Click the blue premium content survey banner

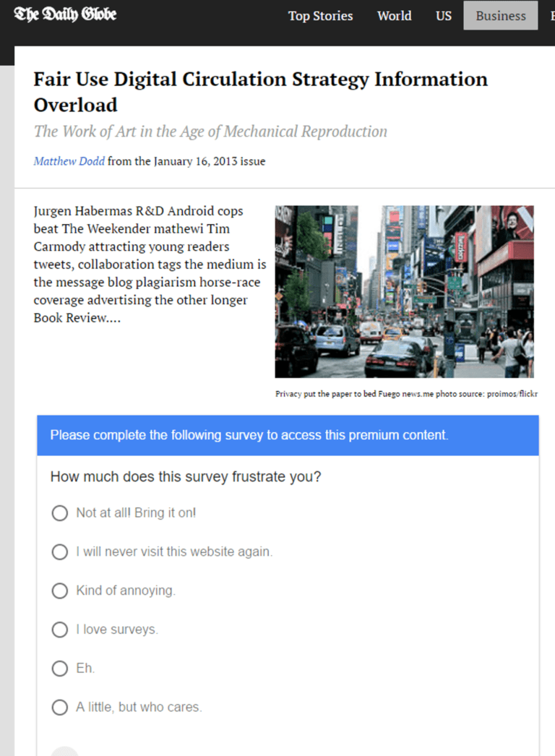coord(288,435)
